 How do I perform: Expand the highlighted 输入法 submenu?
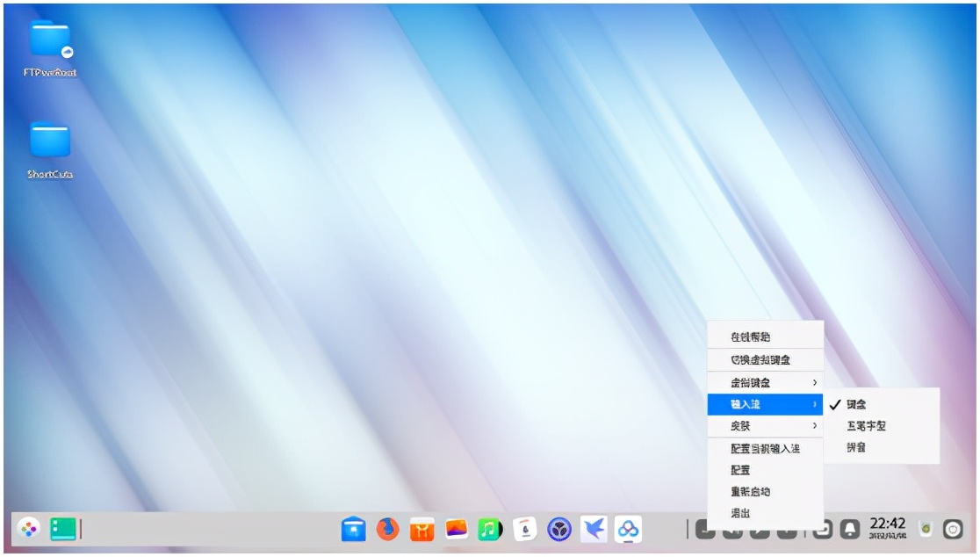(764, 404)
